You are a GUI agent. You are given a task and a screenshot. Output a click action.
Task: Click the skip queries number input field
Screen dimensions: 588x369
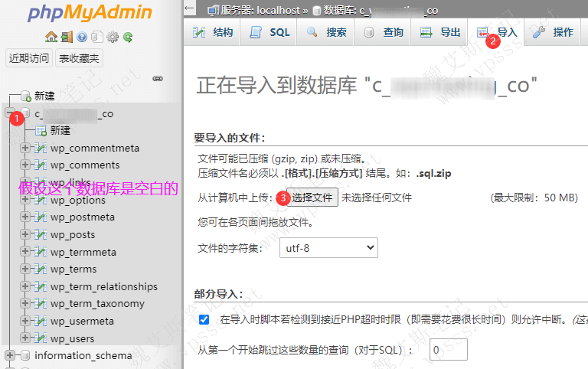click(448, 350)
